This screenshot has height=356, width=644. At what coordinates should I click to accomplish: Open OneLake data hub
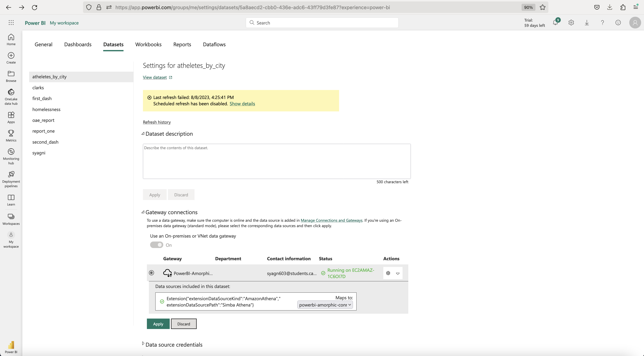pos(11,97)
